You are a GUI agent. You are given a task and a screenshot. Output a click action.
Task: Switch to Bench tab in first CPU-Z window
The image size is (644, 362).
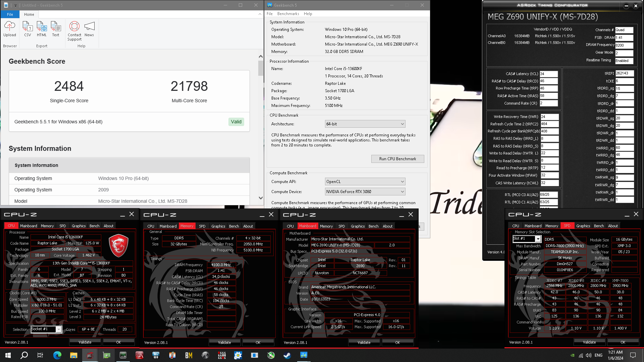point(95,226)
